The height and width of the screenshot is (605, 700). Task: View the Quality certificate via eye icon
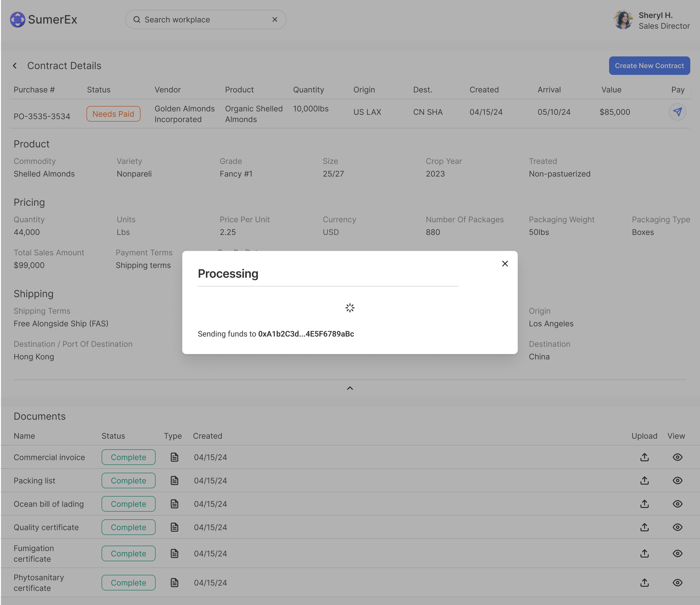[677, 527]
